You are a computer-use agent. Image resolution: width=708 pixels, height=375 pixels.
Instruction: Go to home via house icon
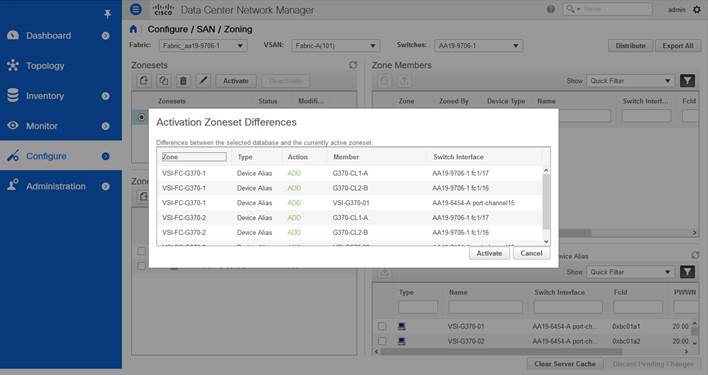click(x=133, y=29)
